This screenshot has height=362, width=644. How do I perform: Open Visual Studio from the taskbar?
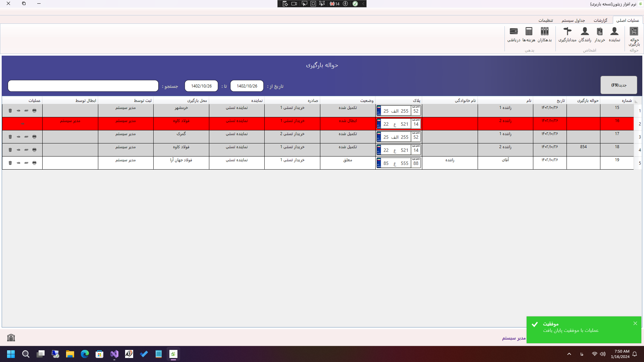coord(114,354)
